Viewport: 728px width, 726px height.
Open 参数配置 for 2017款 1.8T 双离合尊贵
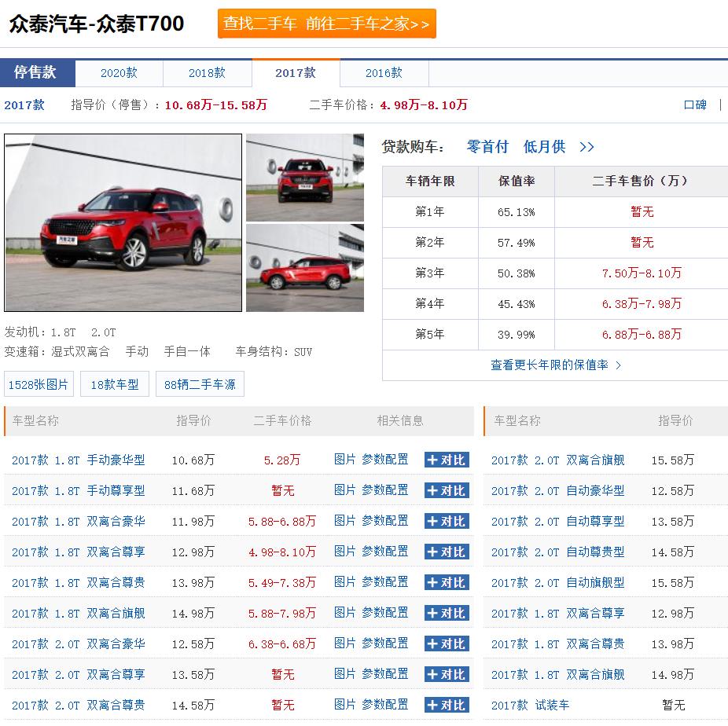[x=386, y=582]
